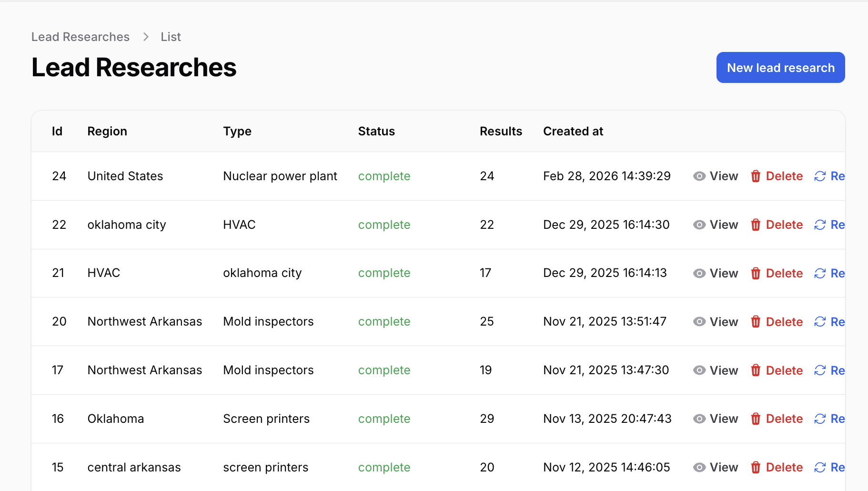Click the Created at column header
The image size is (868, 491).
[x=573, y=131]
